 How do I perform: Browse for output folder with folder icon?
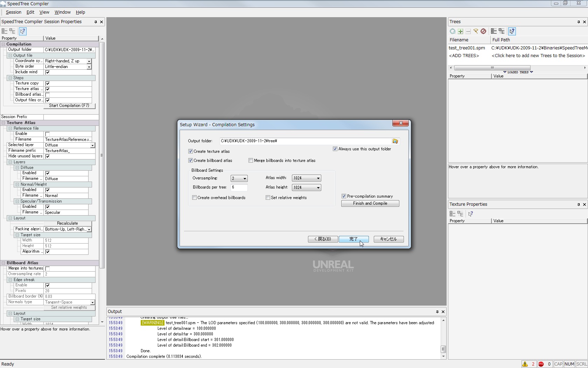point(395,141)
